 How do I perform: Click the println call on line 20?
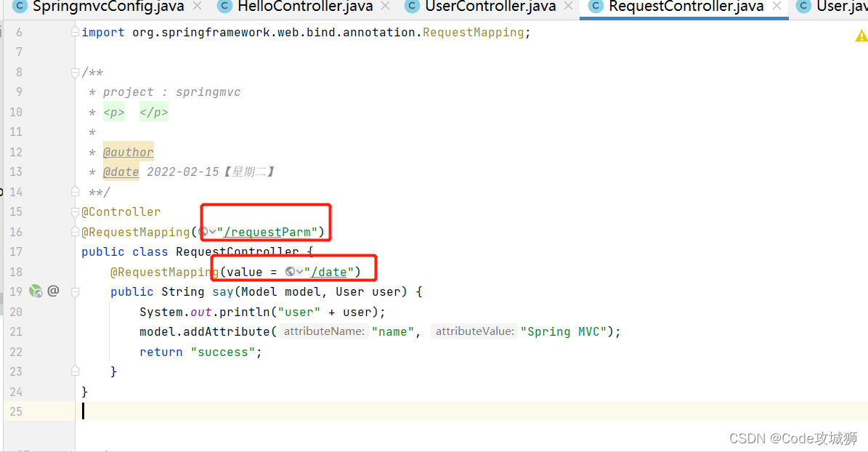click(245, 312)
